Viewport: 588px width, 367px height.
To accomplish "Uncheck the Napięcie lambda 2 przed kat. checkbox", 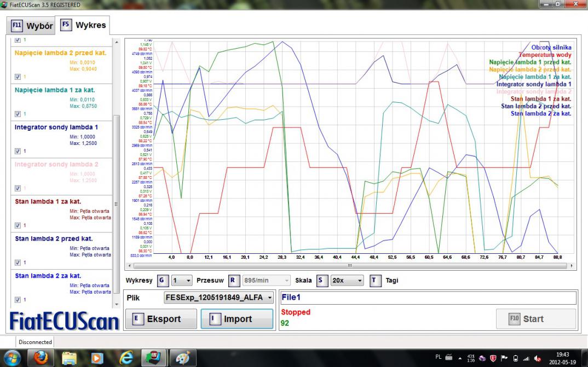I will pos(17,77).
